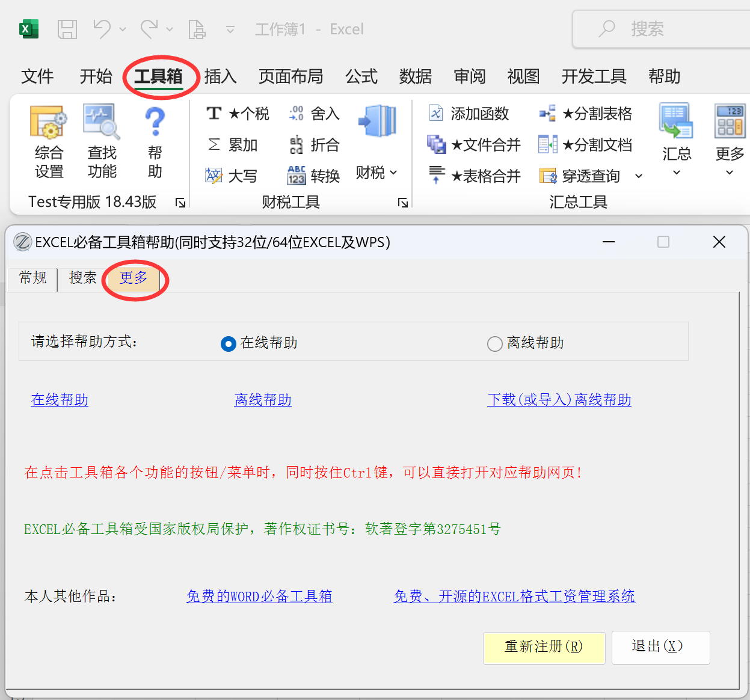The width and height of the screenshot is (750, 700).
Task: Click the 添加函数 add function icon
Action: (469, 114)
